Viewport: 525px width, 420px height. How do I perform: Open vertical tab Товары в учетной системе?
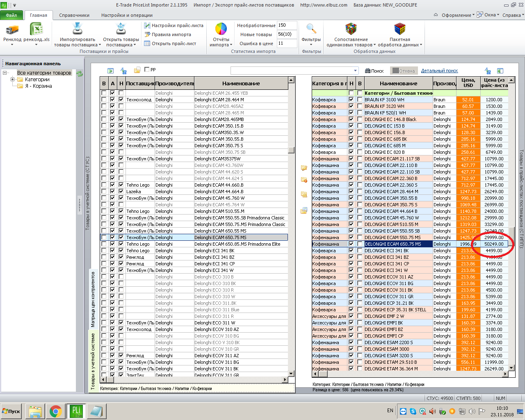coord(93,361)
